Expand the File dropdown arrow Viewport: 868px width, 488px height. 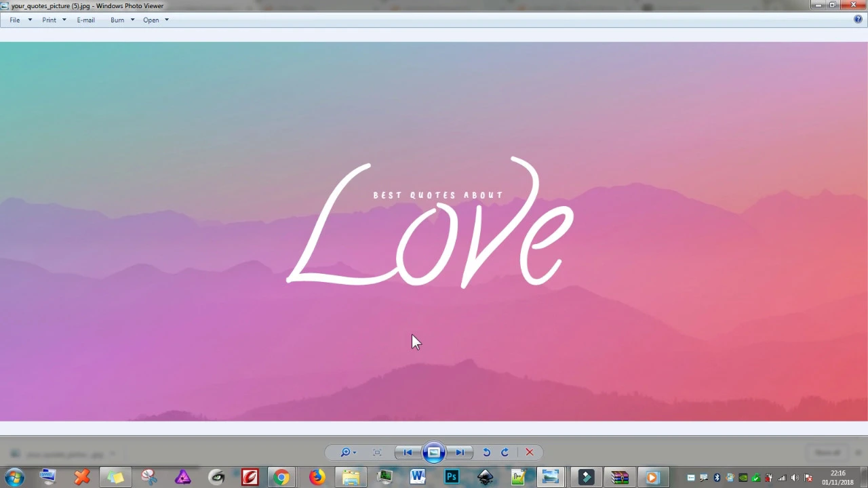[30, 20]
